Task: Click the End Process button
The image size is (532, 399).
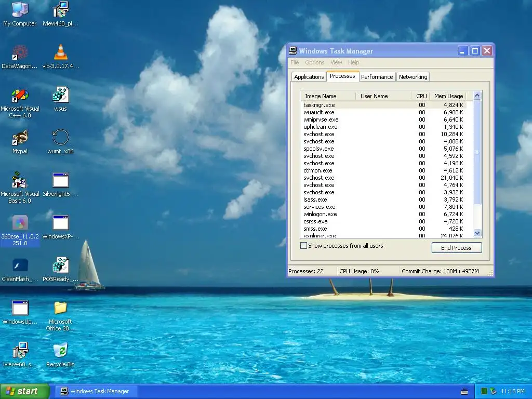Action: pos(456,248)
